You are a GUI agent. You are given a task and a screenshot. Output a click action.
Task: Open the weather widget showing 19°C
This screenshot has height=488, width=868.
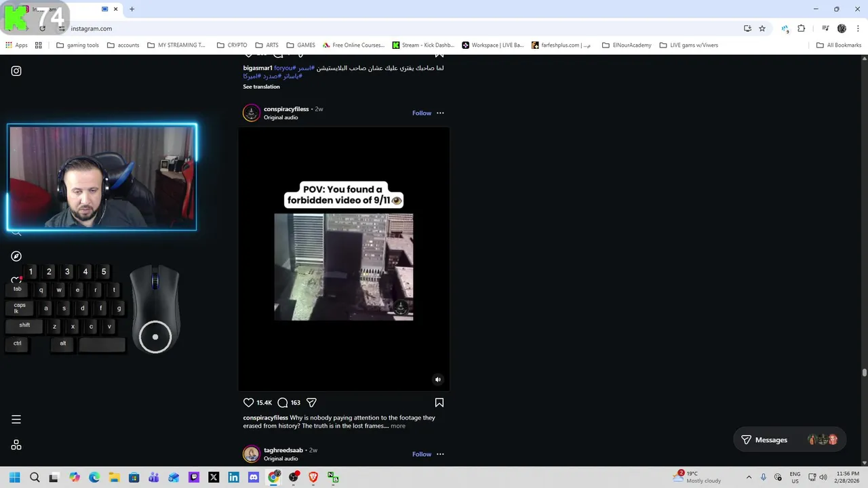[696, 477]
